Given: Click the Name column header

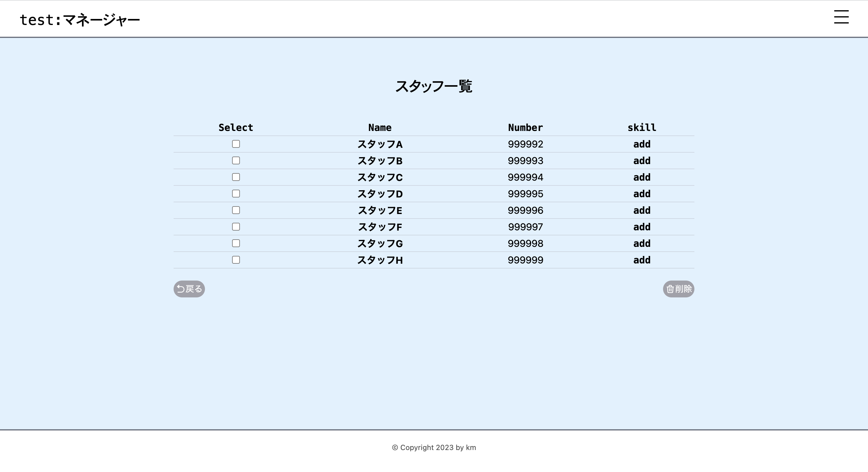Looking at the screenshot, I should [379, 127].
